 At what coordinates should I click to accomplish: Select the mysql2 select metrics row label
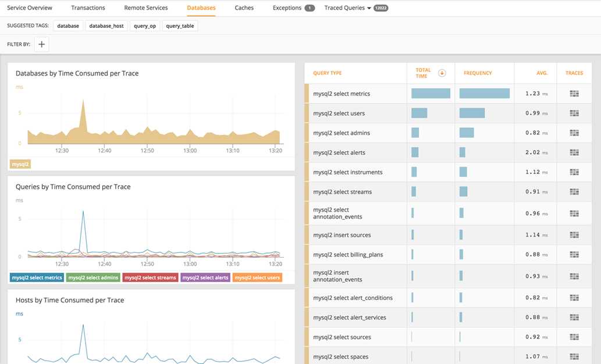pos(342,94)
